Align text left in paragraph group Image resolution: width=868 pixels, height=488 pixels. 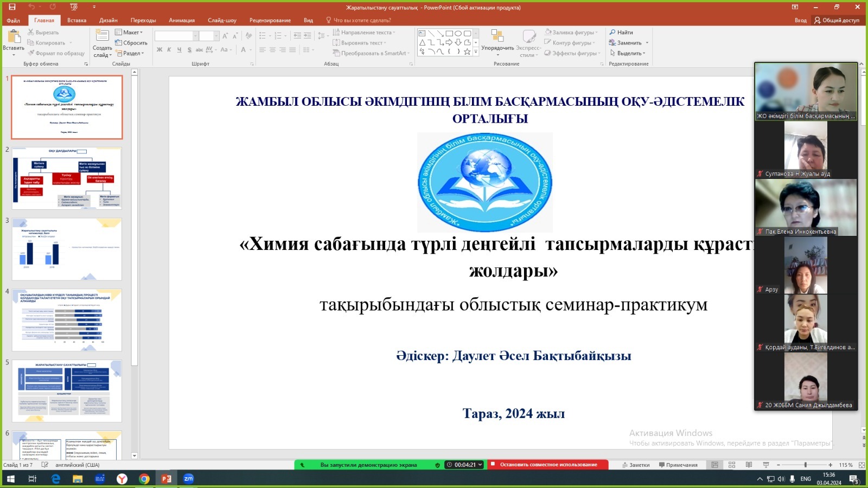263,50
